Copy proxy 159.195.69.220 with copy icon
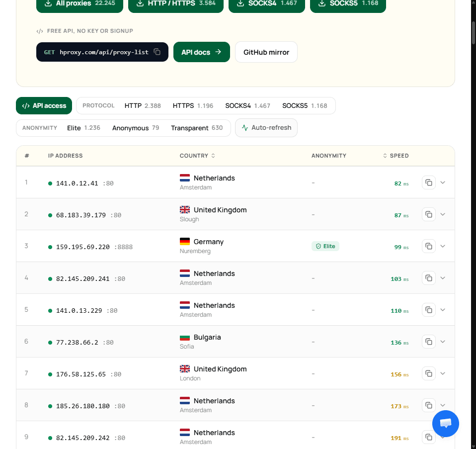476x449 pixels. [429, 246]
